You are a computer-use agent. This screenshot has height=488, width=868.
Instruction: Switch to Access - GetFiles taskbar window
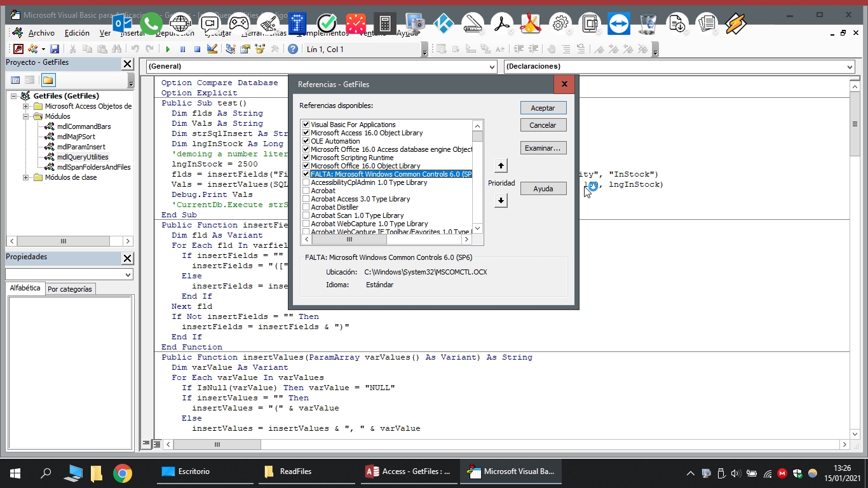pyautogui.click(x=408, y=472)
